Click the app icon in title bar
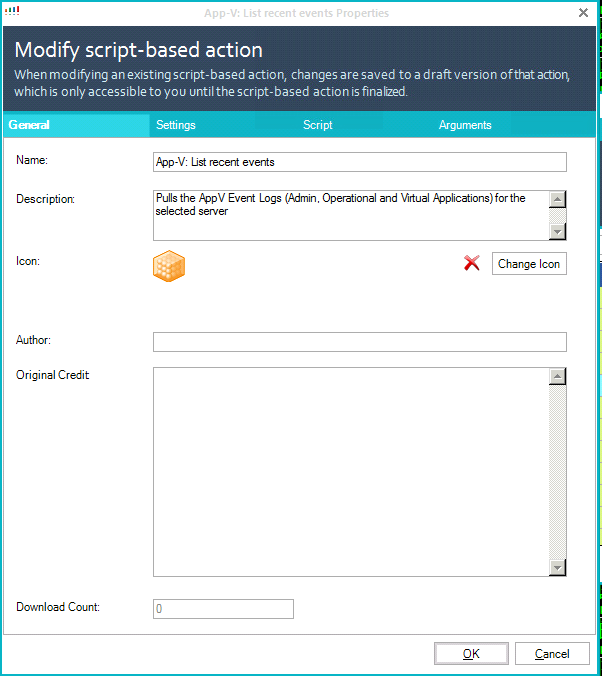This screenshot has height=676, width=602. 13,12
